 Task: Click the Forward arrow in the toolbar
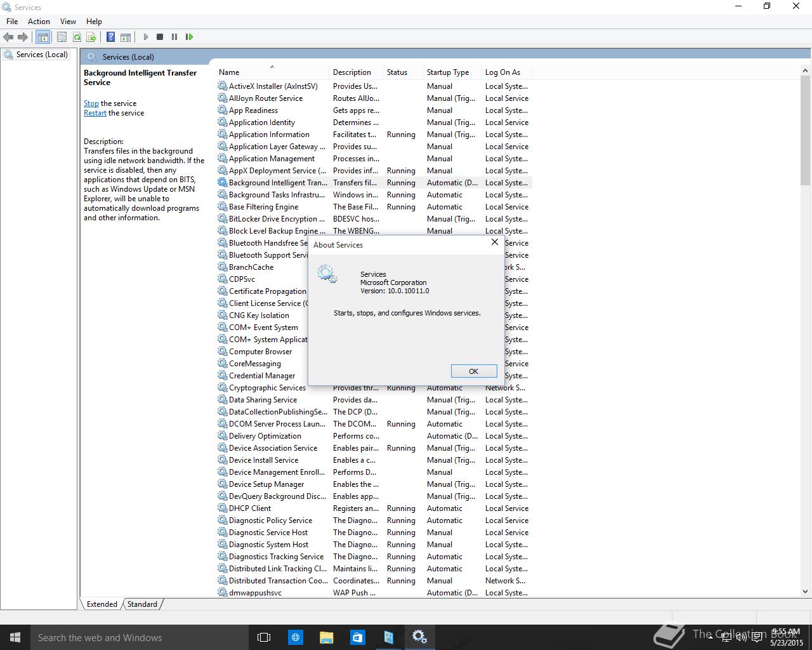coord(23,37)
